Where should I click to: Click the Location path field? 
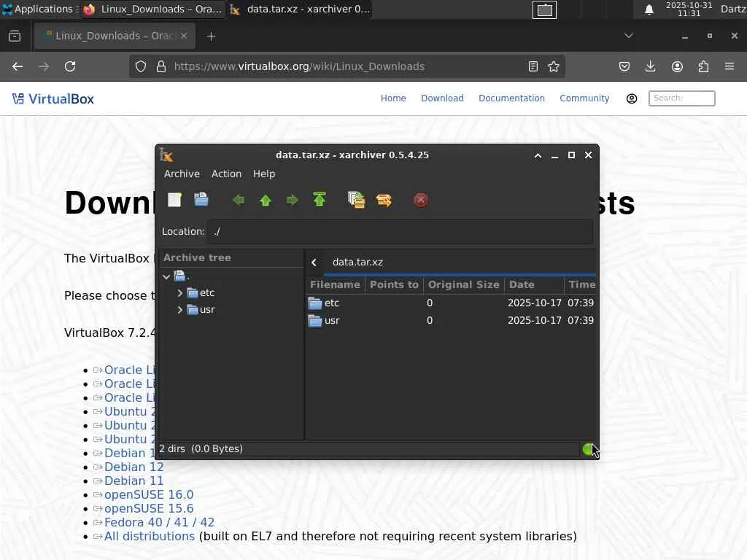(x=400, y=231)
